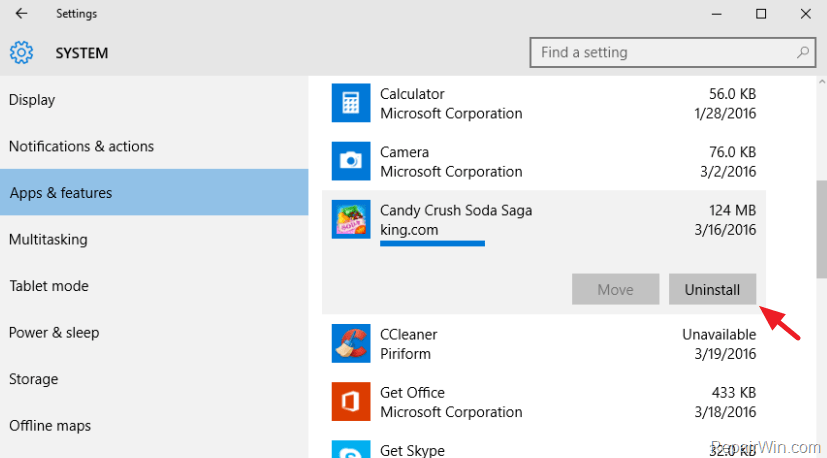This screenshot has width=827, height=458.
Task: Click the vertical scrollbar thumb
Action: tap(821, 229)
